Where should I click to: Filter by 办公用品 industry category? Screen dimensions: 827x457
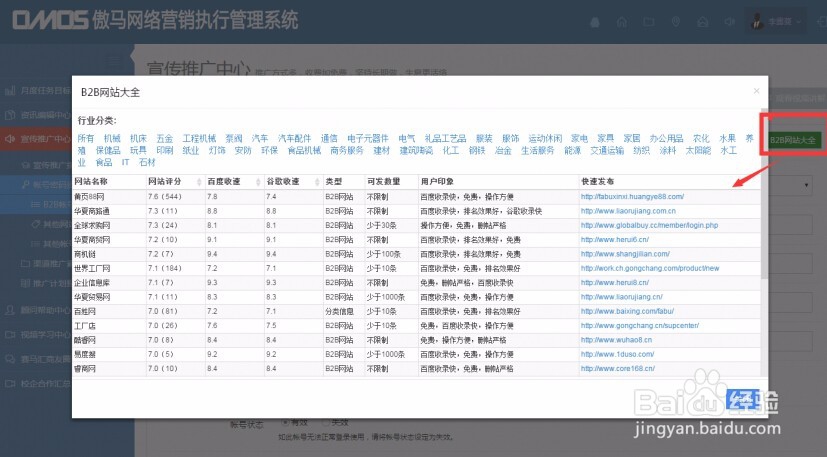point(666,138)
